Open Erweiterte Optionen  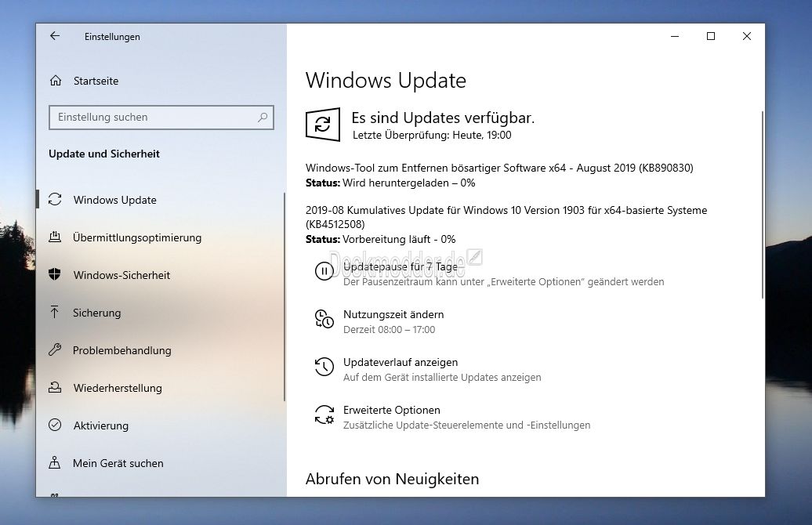click(x=392, y=410)
